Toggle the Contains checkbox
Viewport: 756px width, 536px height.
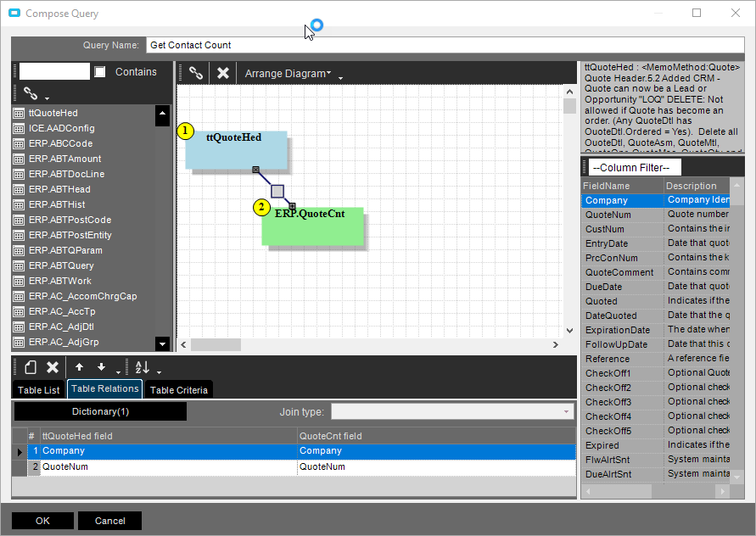100,72
